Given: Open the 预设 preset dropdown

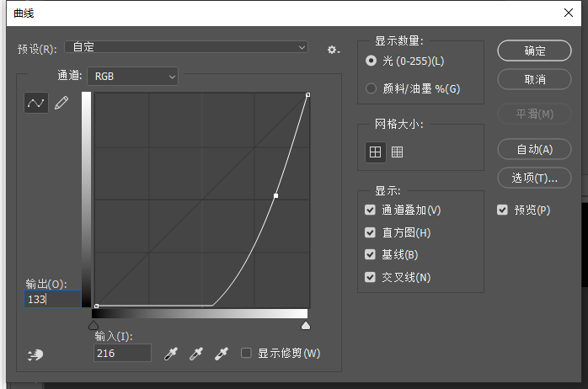Looking at the screenshot, I should click(x=186, y=47).
